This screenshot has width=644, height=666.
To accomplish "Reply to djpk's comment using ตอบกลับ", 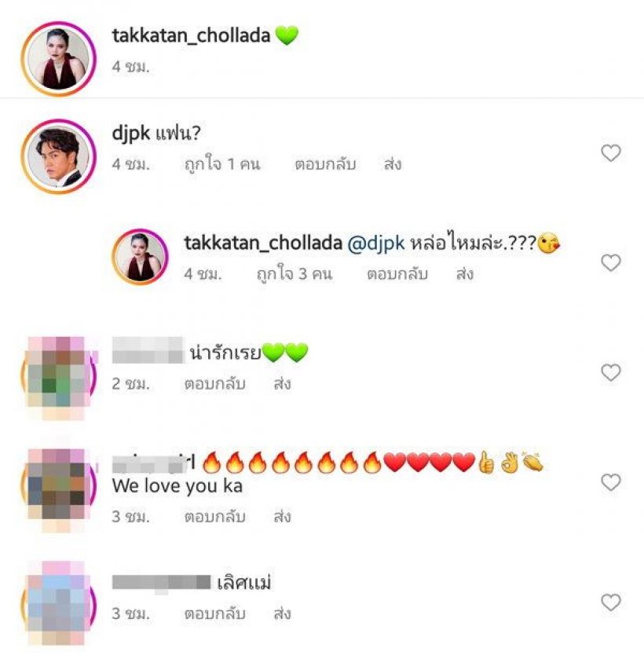I will (325, 164).
